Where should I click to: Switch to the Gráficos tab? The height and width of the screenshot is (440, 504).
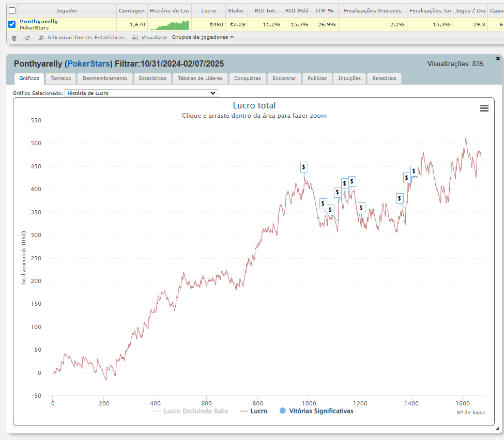click(x=29, y=78)
